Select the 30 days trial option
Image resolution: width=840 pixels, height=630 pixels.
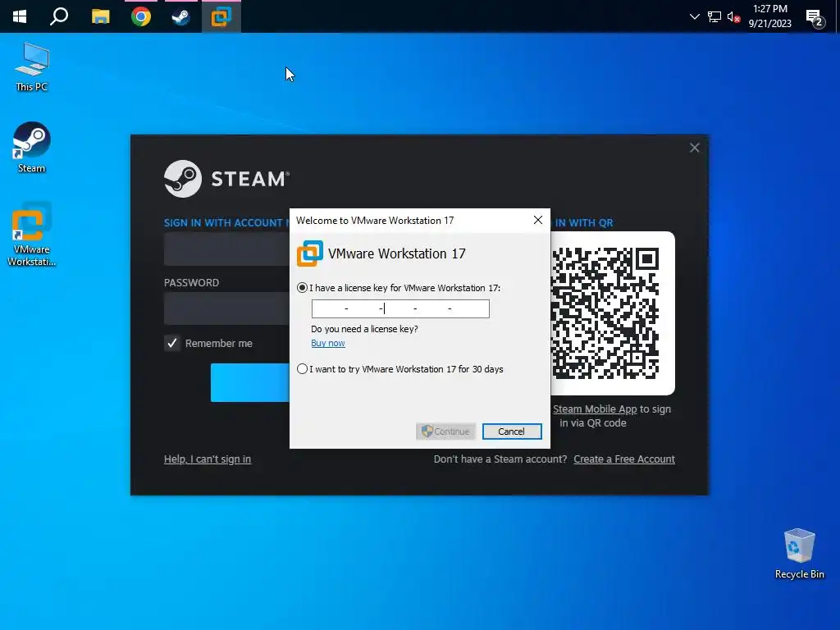[302, 369]
